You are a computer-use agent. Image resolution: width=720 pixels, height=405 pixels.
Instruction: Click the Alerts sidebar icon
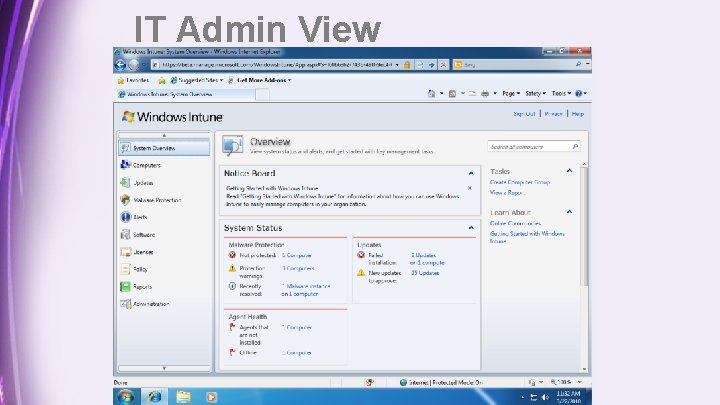[x=125, y=217]
